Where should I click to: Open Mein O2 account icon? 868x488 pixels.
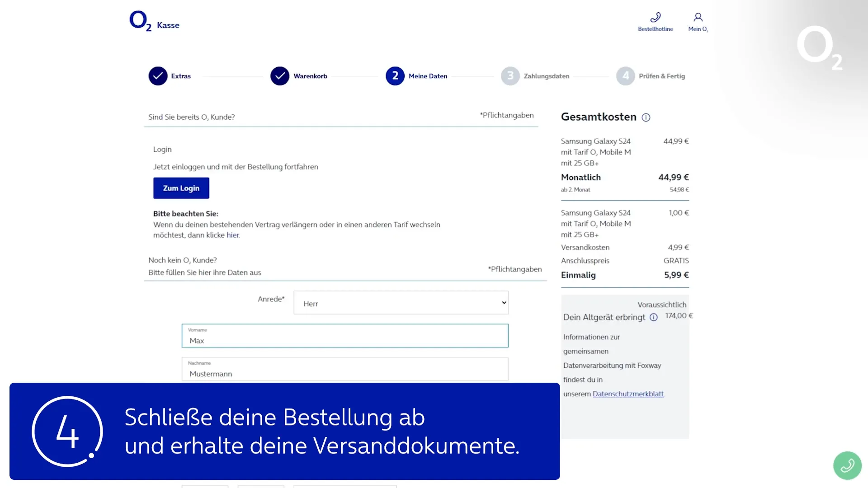[698, 18]
